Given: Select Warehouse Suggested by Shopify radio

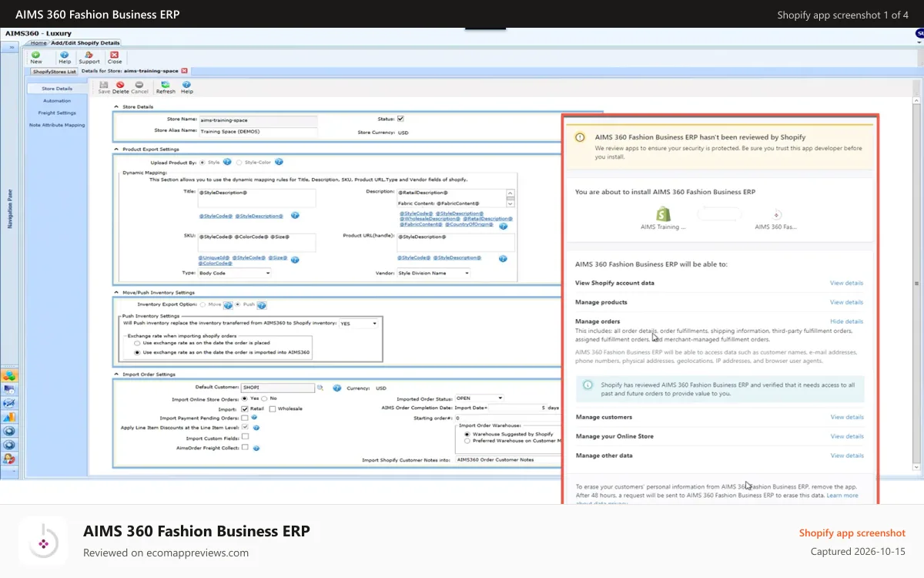Looking at the screenshot, I should tap(467, 434).
